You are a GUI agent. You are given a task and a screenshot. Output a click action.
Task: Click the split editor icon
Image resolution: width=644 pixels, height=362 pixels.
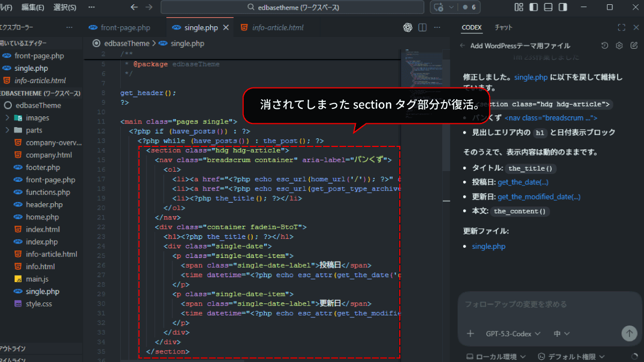tap(422, 27)
